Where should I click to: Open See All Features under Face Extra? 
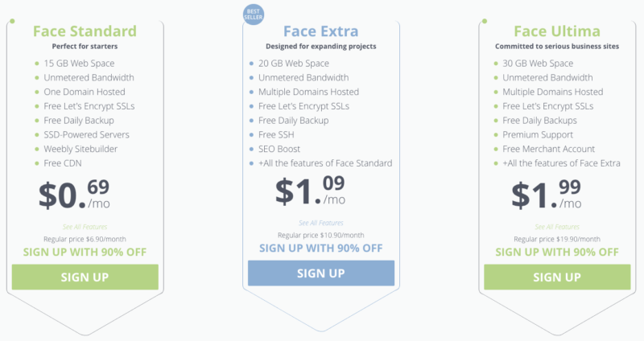(x=320, y=223)
